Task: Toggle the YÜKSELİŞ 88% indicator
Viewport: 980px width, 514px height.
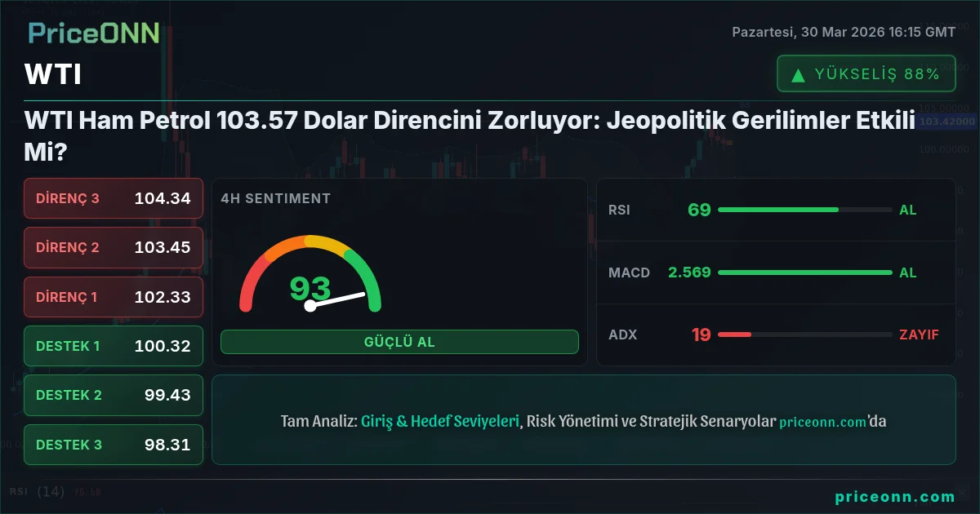Action: (866, 73)
